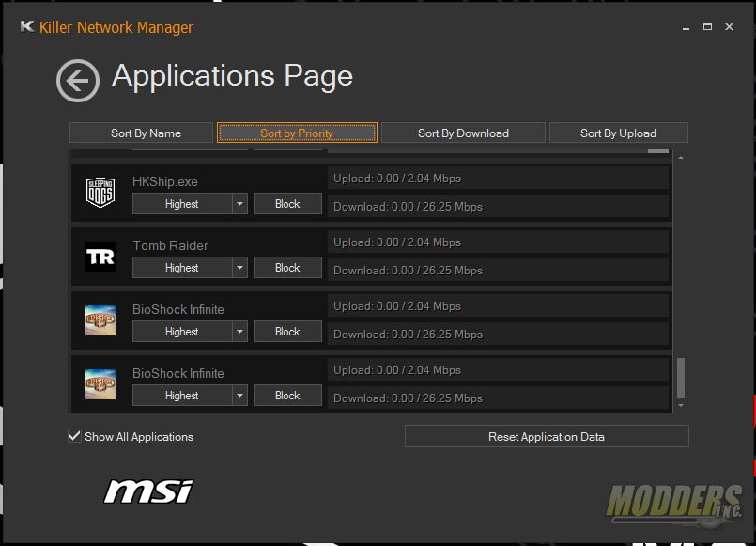
Task: Expand Tomb Raider's priority dropdown
Action: (x=239, y=268)
